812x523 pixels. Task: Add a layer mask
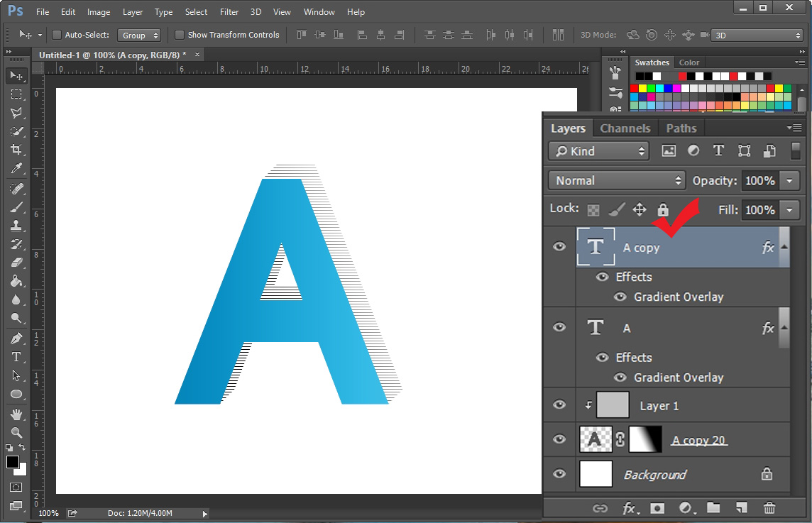point(657,509)
